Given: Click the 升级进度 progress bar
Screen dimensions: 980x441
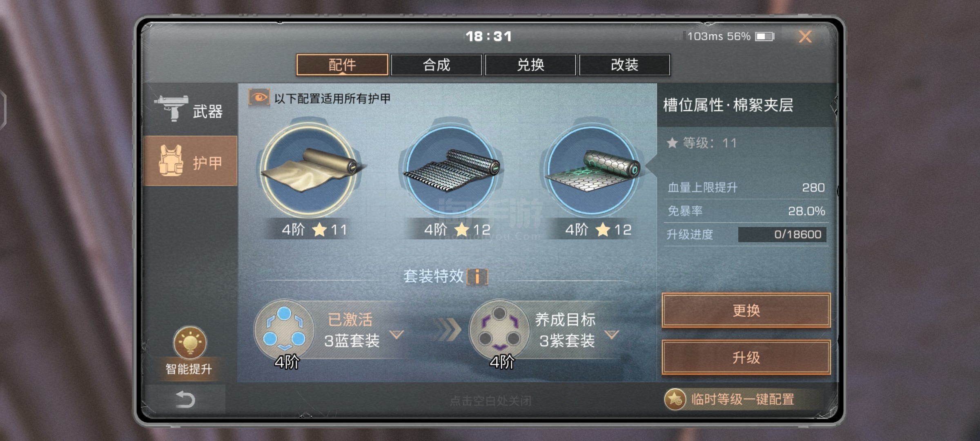Looking at the screenshot, I should click(x=782, y=234).
